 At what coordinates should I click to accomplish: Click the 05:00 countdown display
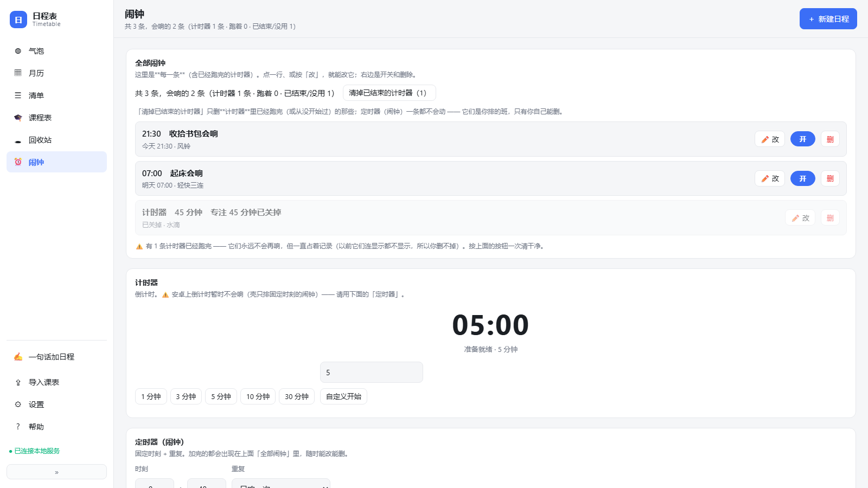(x=490, y=325)
